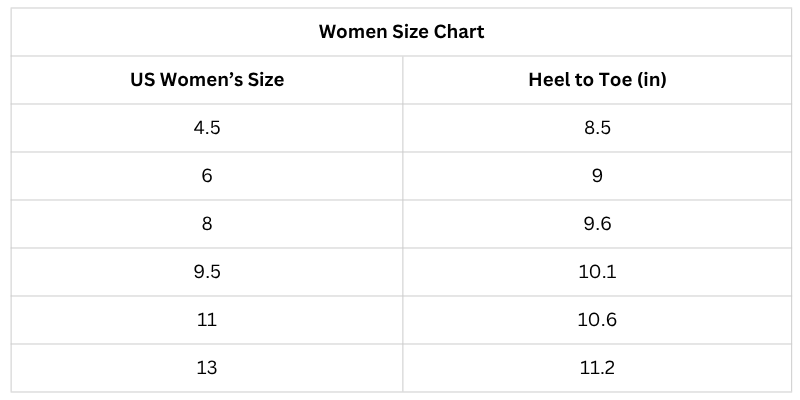Click the 8.5 heel to toe cell
This screenshot has height=400, width=800.
pyautogui.click(x=597, y=128)
